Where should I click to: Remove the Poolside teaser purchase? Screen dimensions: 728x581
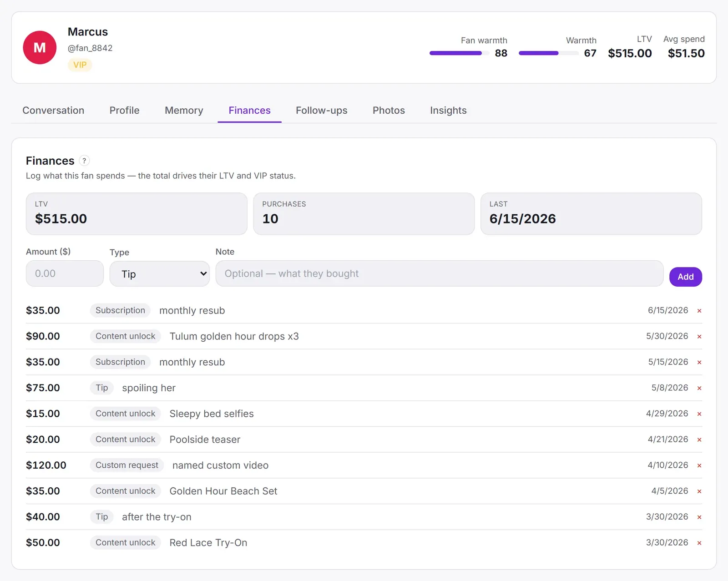point(699,440)
